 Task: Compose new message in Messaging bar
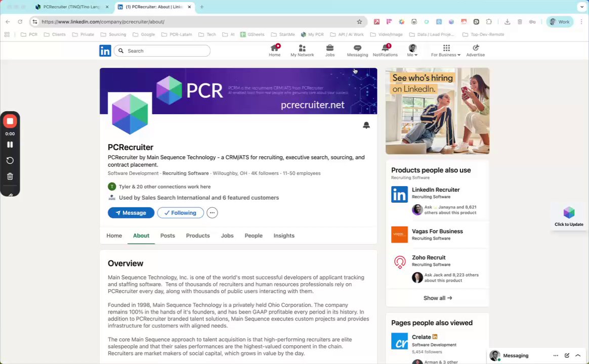[x=567, y=355]
